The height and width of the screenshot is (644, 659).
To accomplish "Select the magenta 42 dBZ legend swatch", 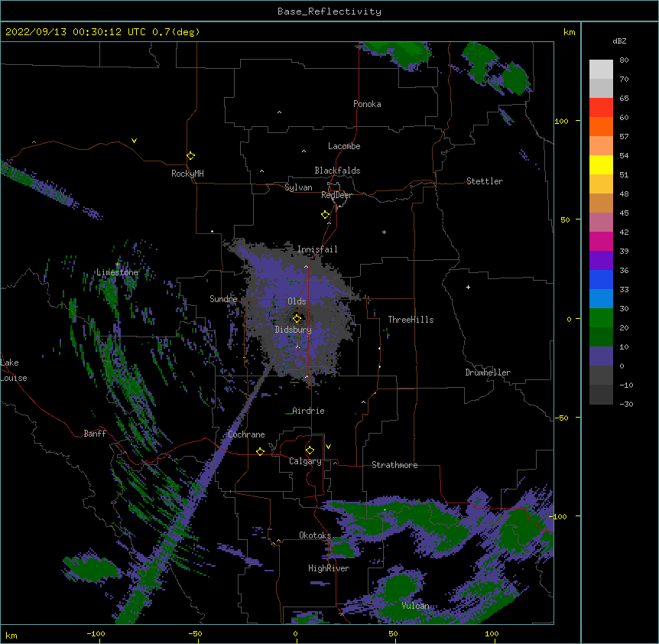I will pos(601,241).
